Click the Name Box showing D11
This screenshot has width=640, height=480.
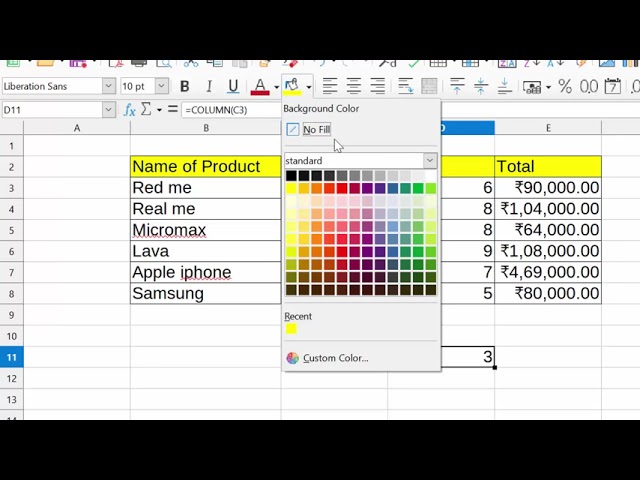coord(52,110)
